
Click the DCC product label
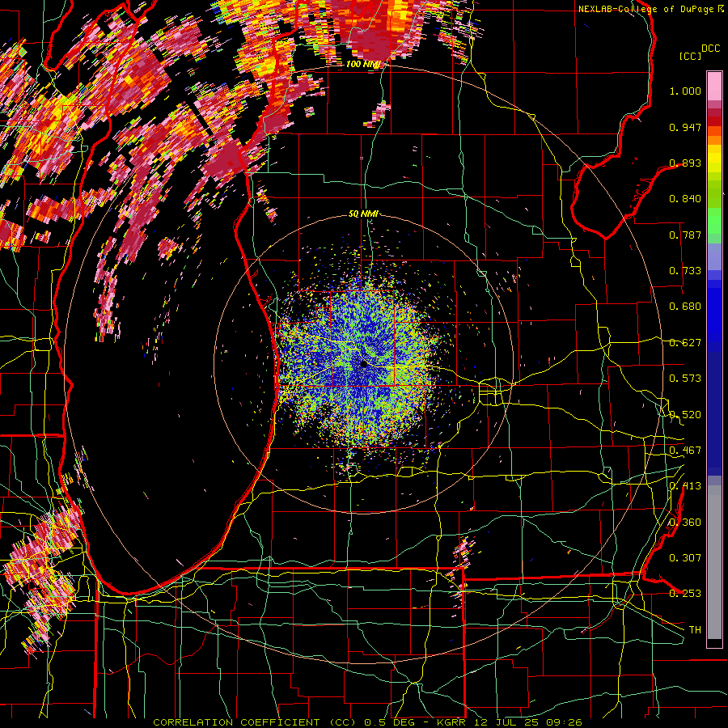click(710, 49)
